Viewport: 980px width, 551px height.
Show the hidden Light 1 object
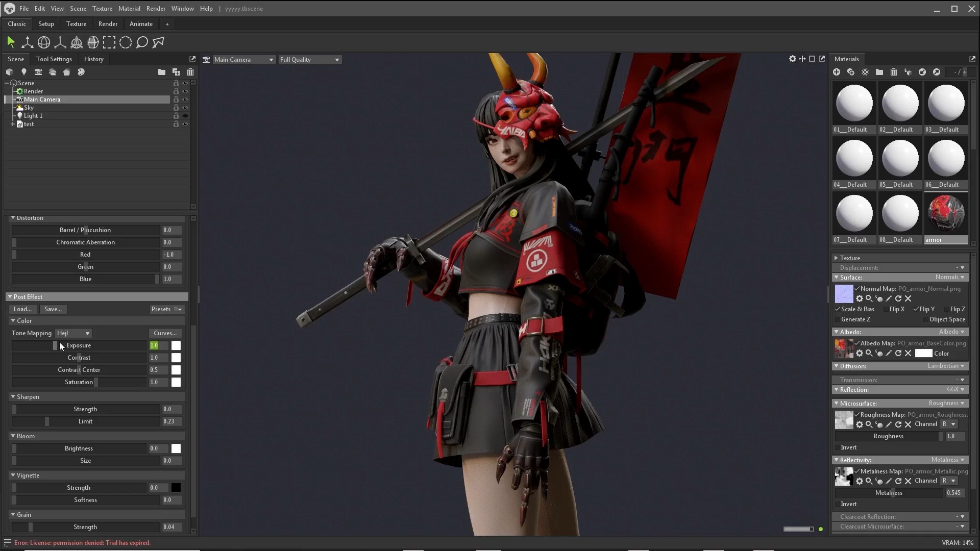[185, 116]
